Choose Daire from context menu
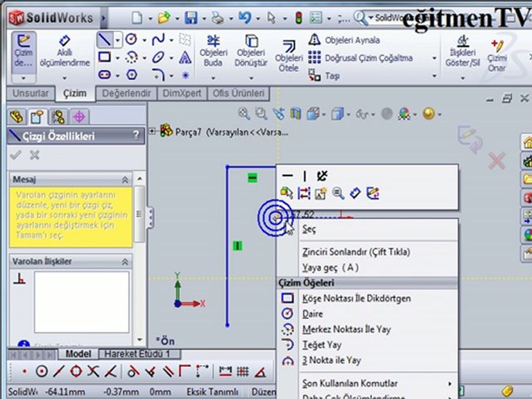Screen dimensions: 532x399 click(366, 314)
